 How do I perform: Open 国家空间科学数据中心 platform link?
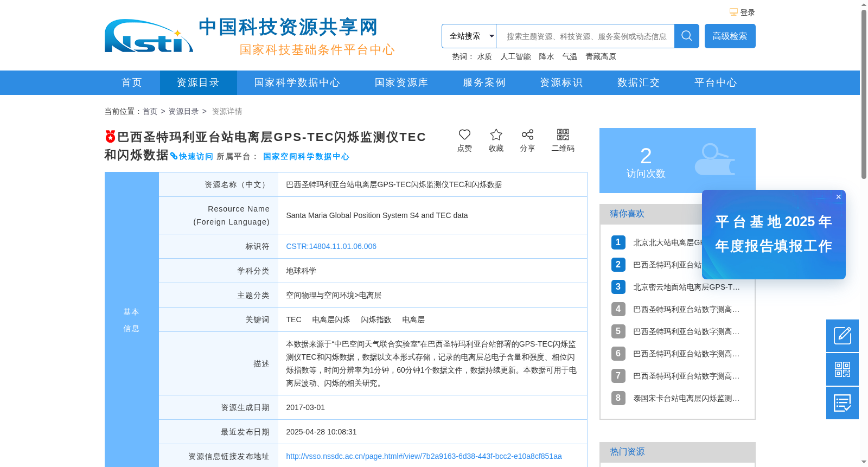coord(306,156)
